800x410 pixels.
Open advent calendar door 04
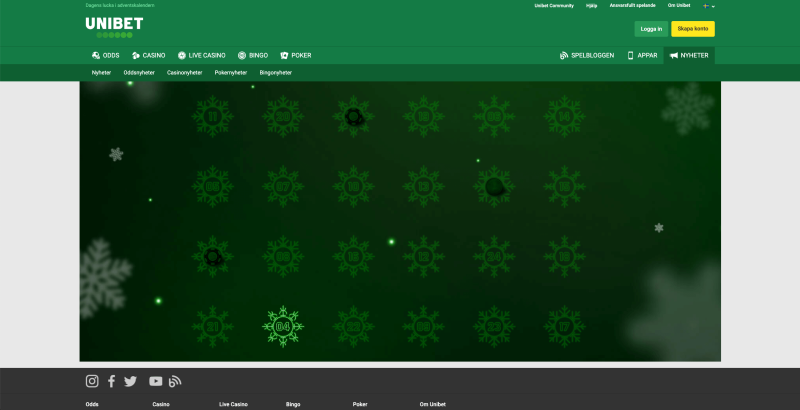283,326
